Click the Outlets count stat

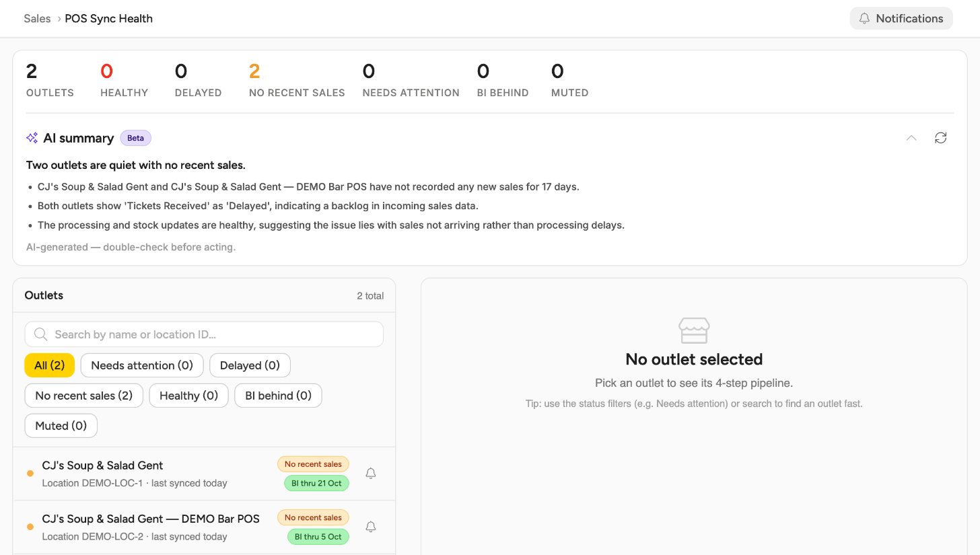coord(50,80)
